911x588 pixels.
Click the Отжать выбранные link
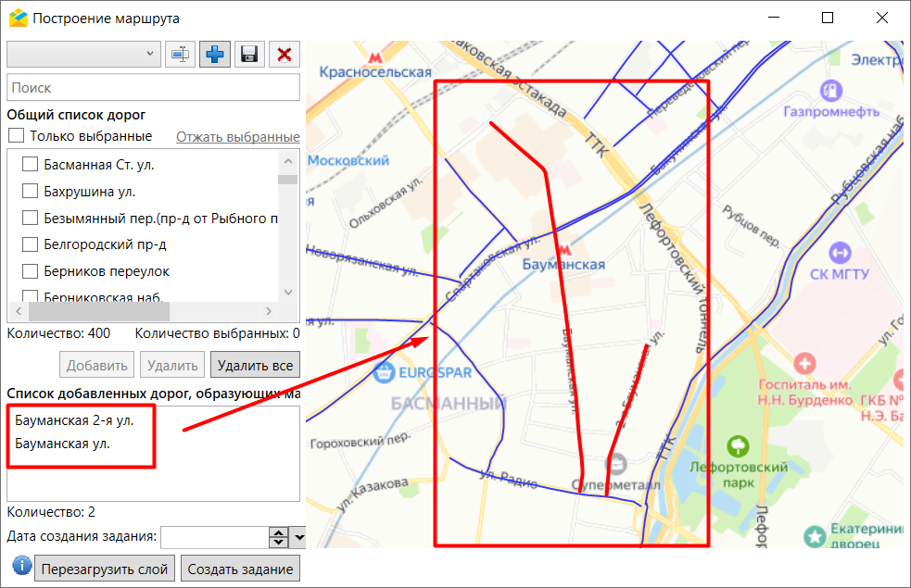237,137
